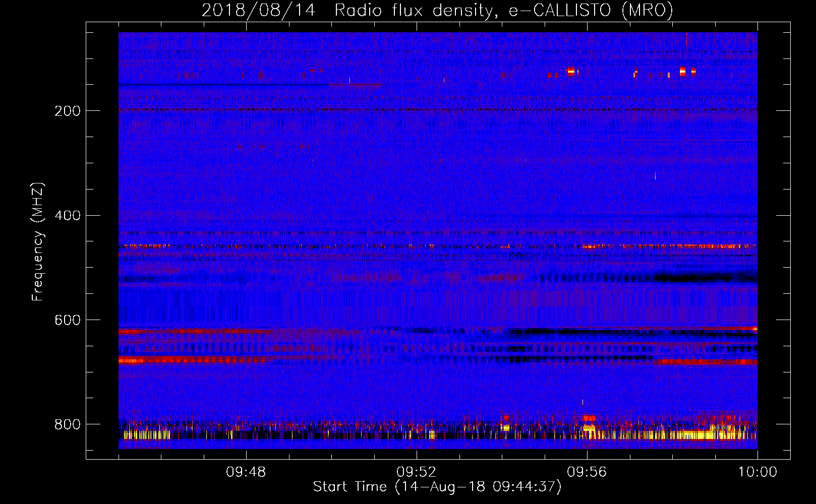Click the 09:52 time tick label

416,472
